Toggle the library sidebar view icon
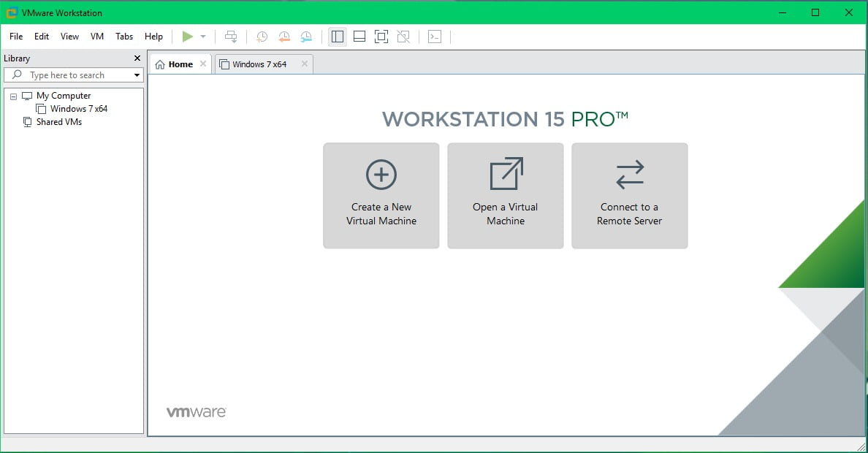This screenshot has width=868, height=453. (x=337, y=37)
